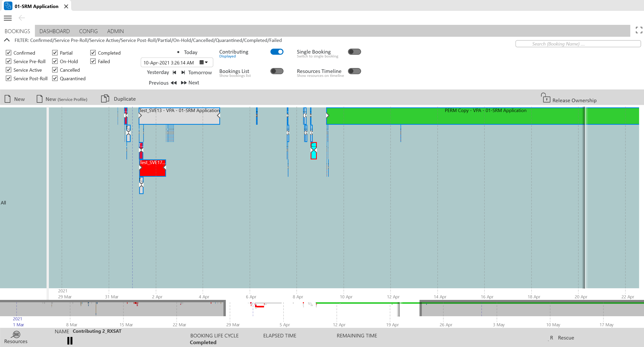Create a booking with the New icon
Viewport: 644px width, 347px height.
click(8, 98)
